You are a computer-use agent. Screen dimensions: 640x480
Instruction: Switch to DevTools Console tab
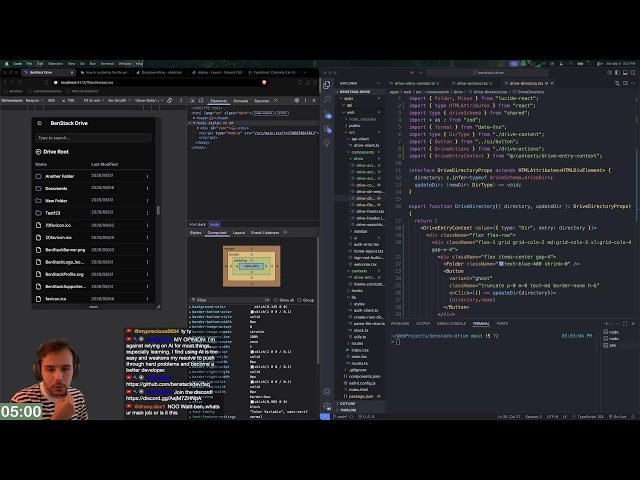(240, 101)
